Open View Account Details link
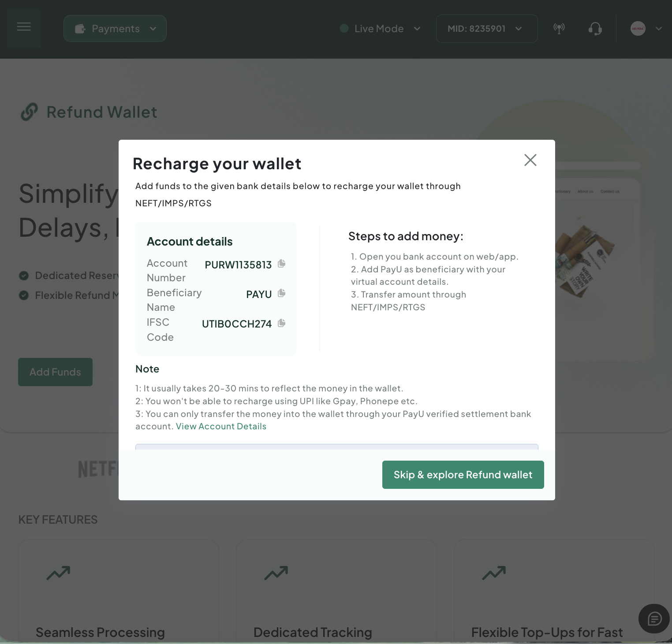The width and height of the screenshot is (672, 644). (x=220, y=426)
